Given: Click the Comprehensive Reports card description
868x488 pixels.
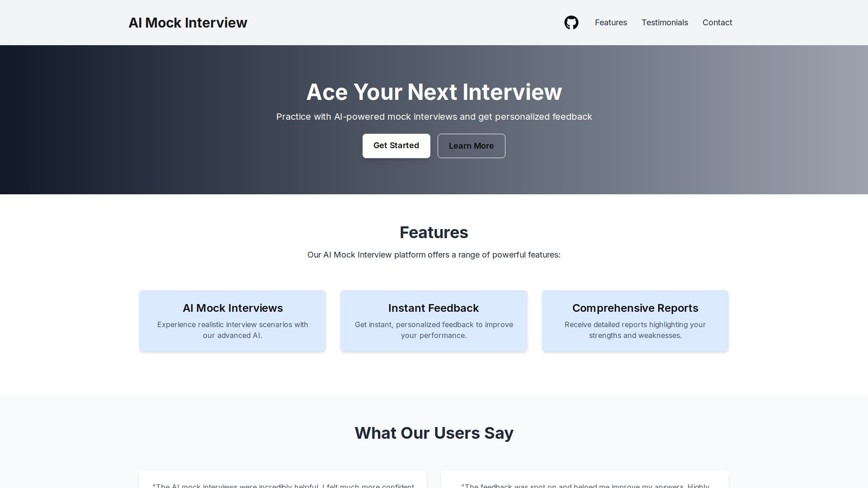Looking at the screenshot, I should click(x=635, y=330).
